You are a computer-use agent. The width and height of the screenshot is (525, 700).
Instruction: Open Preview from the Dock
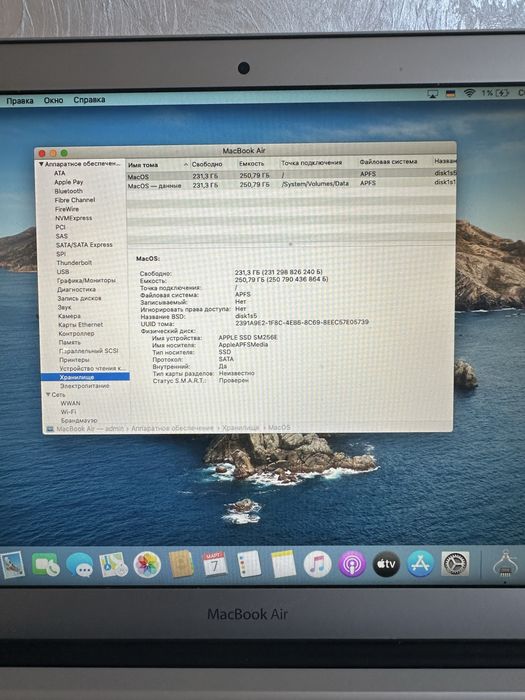click(x=12, y=565)
